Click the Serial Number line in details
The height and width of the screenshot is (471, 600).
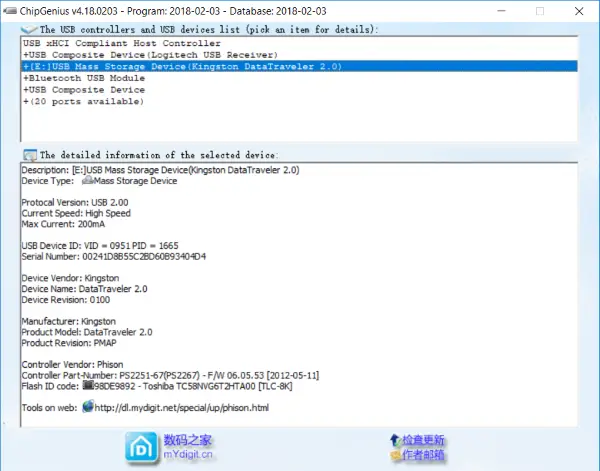(x=114, y=256)
